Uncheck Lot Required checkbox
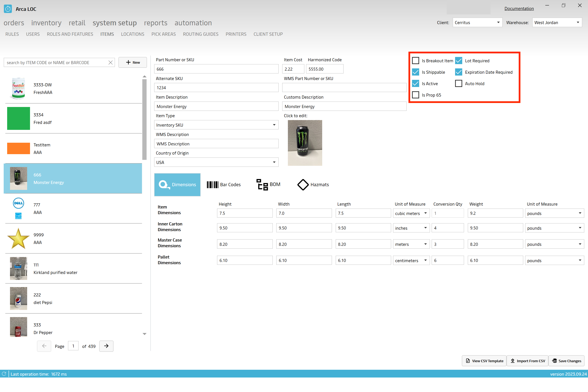 point(459,61)
